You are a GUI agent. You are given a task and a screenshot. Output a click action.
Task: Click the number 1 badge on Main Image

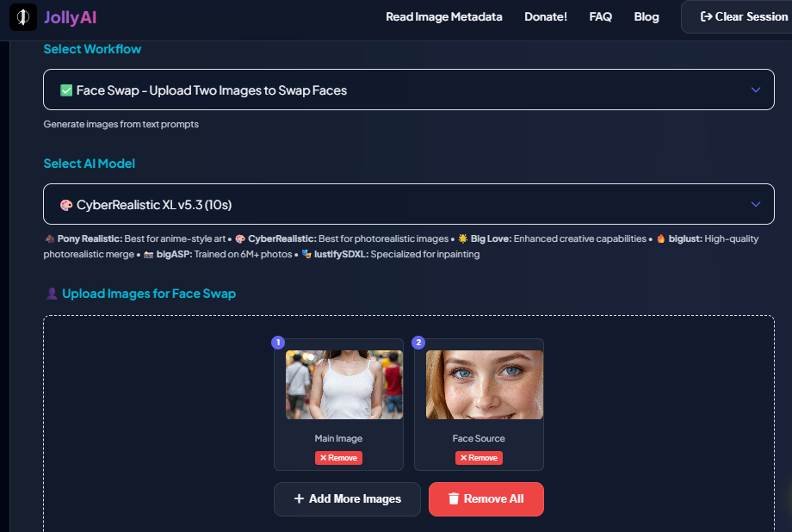click(x=278, y=343)
